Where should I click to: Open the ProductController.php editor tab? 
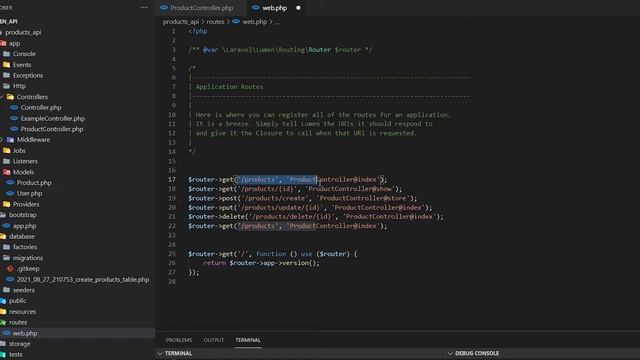point(201,8)
